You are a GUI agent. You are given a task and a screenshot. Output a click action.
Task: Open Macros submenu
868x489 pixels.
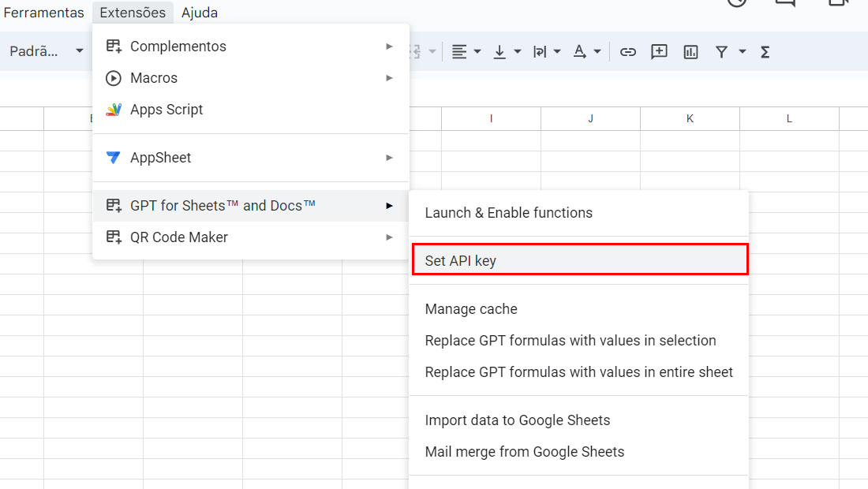(x=251, y=78)
